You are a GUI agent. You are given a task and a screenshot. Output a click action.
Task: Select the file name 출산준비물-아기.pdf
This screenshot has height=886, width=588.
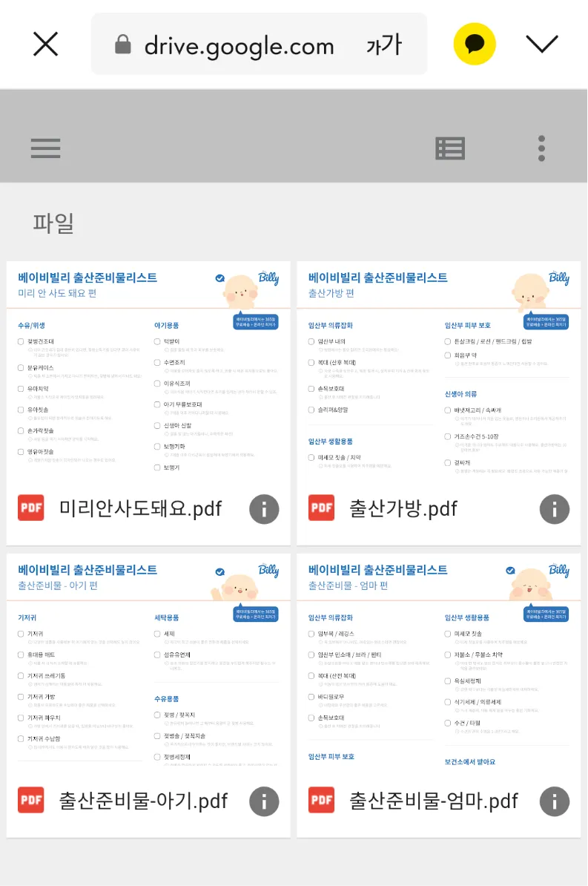pos(143,801)
